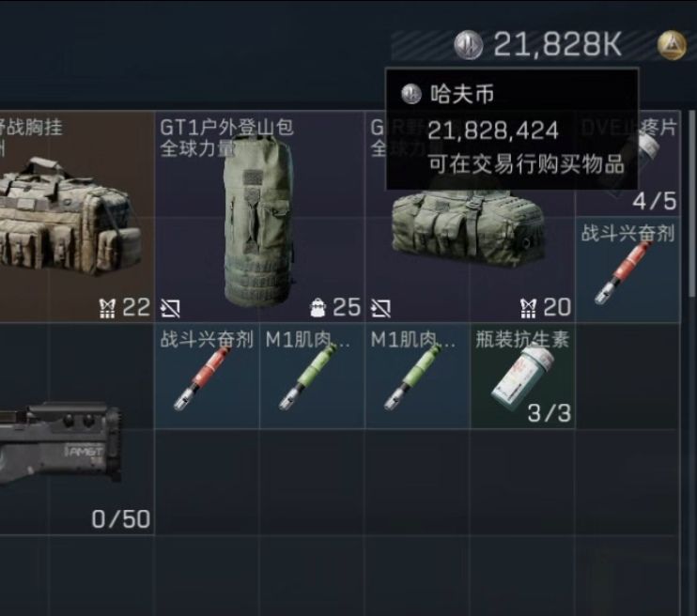Click the backpack capacity icon beside 25
This screenshot has height=616, width=697.
317,308
